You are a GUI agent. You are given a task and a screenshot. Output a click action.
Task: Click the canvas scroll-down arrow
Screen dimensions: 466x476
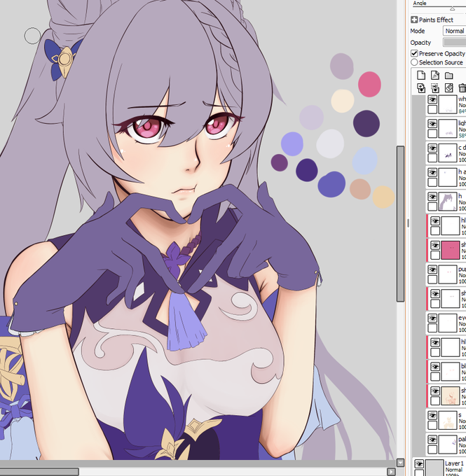pos(400,463)
